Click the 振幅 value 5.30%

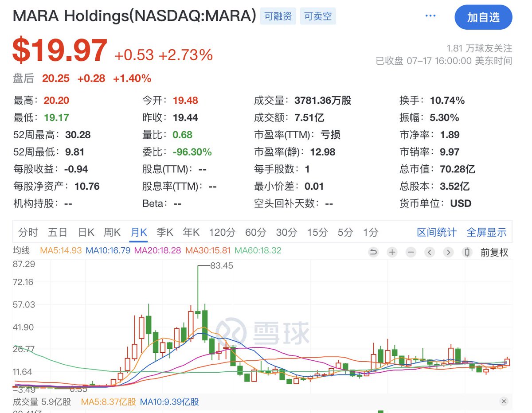click(444, 118)
